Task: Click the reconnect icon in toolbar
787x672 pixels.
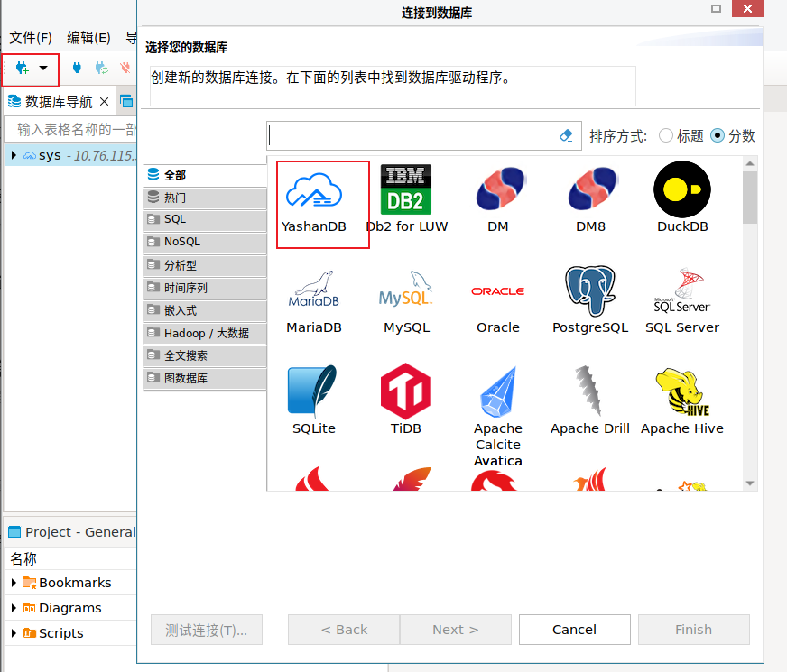Action: pyautogui.click(x=101, y=68)
